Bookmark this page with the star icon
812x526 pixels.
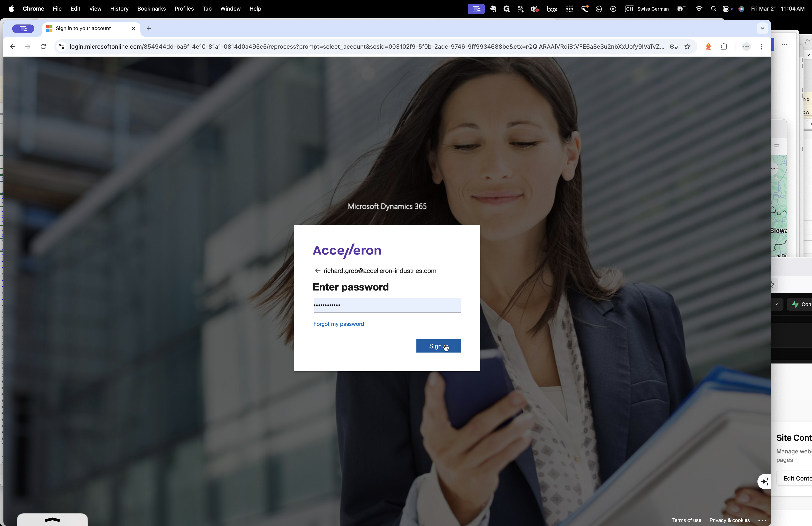[x=687, y=46]
